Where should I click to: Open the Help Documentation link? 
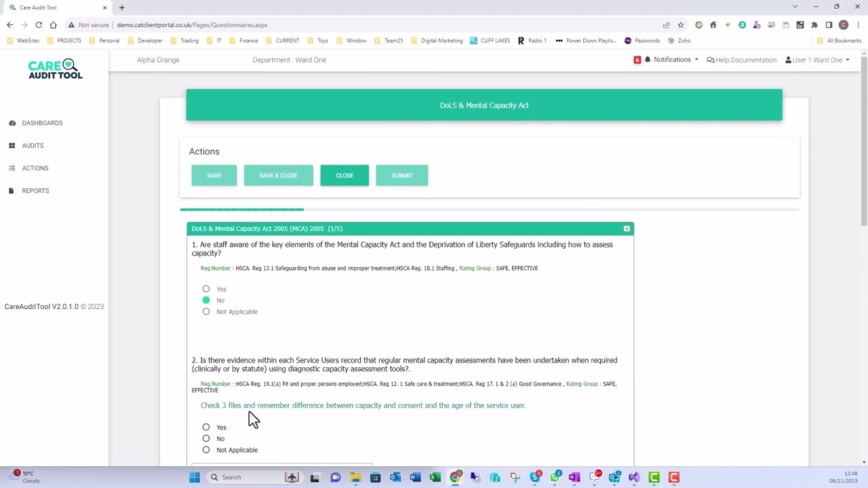(741, 60)
